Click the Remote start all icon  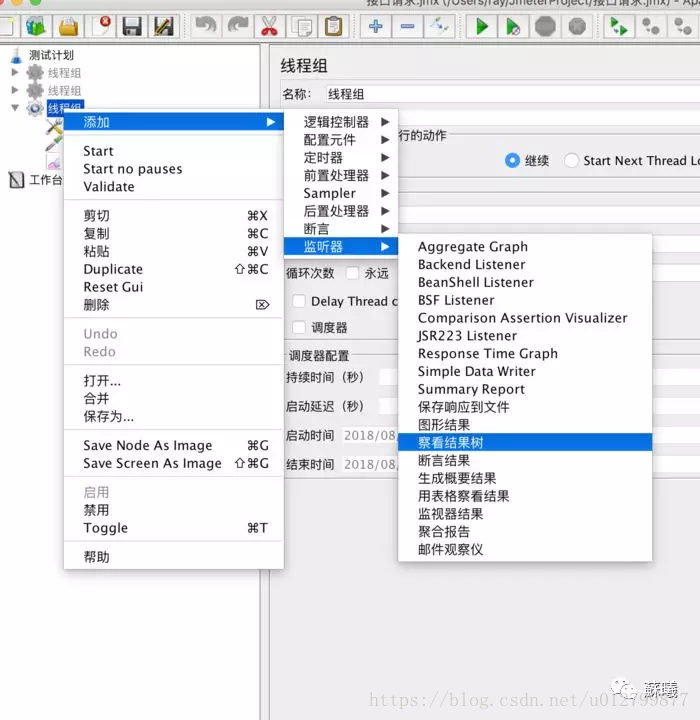coord(618,27)
